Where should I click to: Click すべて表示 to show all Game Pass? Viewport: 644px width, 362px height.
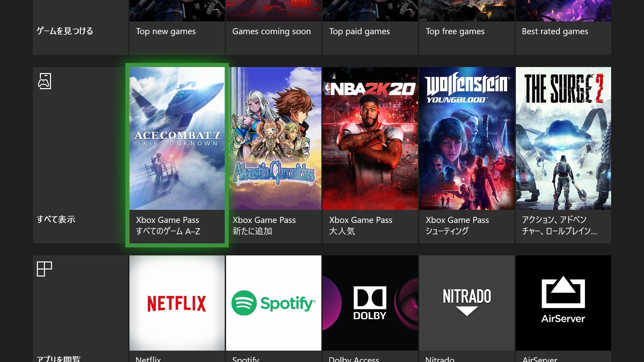(x=56, y=220)
